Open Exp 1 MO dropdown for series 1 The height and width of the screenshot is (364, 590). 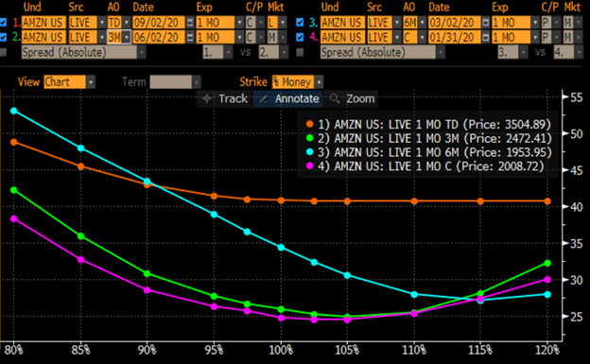[239, 23]
